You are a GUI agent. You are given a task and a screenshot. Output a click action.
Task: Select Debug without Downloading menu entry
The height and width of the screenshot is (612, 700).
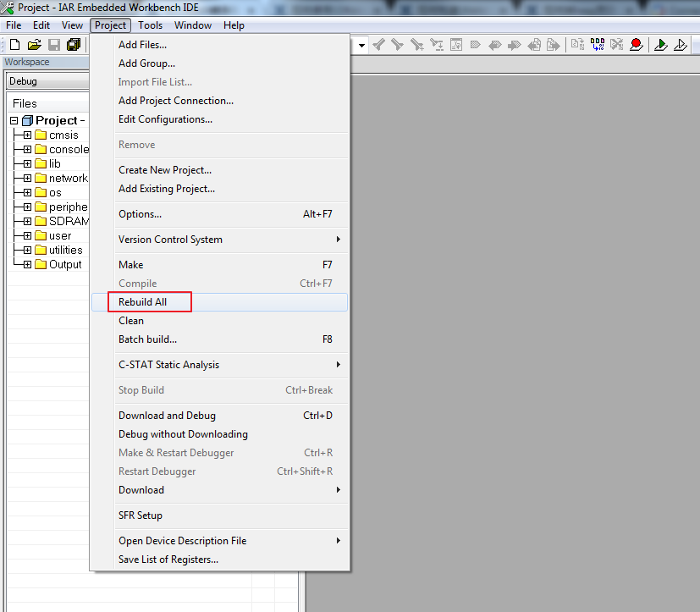click(x=219, y=434)
